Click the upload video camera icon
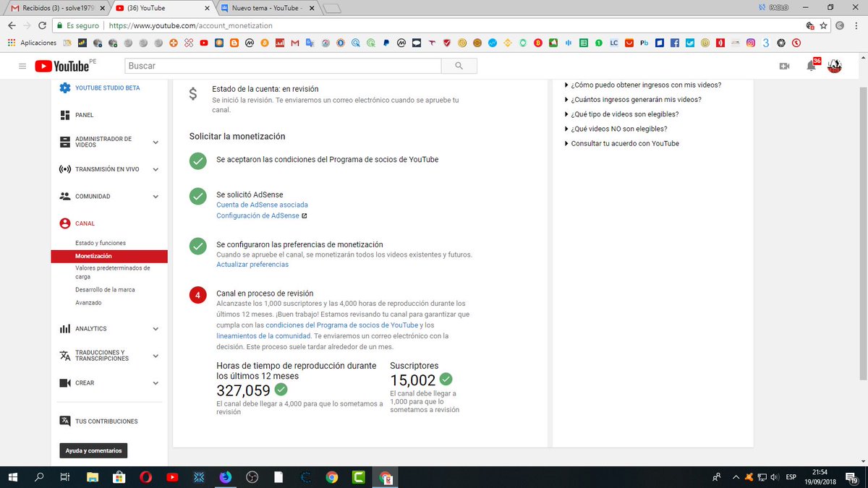Viewport: 868px width, 488px height. 784,66
